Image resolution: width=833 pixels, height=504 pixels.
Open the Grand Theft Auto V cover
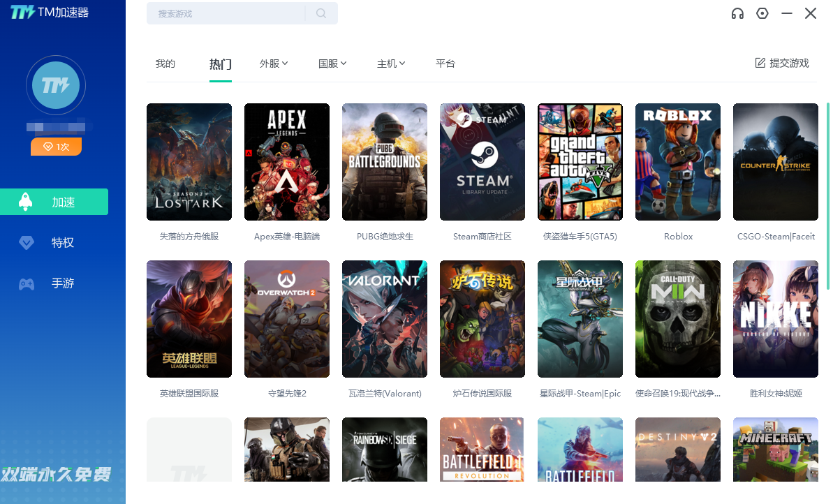tap(580, 162)
